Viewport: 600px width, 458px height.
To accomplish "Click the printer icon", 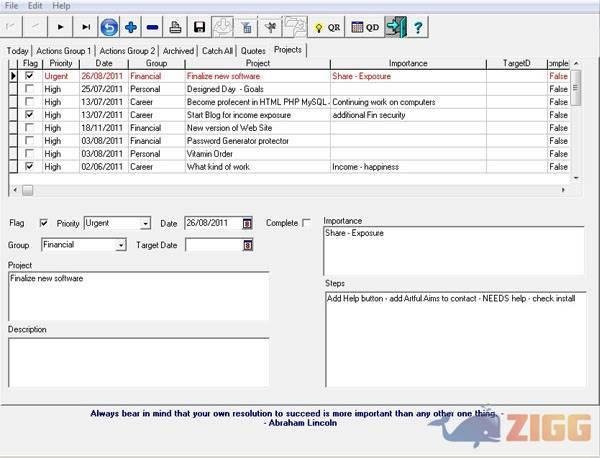I will coord(176,27).
